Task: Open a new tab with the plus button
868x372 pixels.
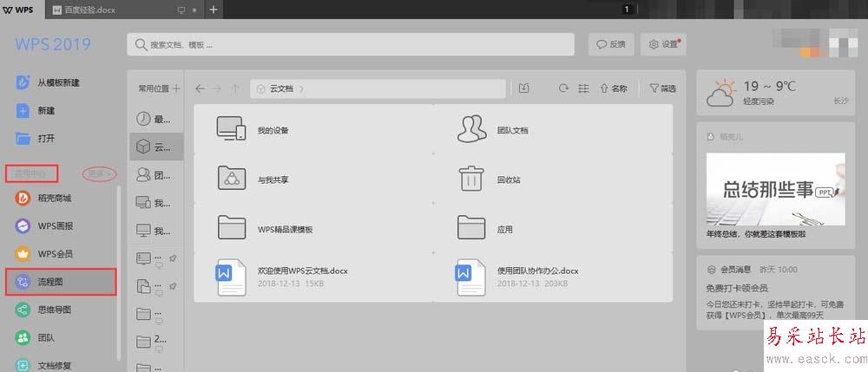Action: pos(214,10)
